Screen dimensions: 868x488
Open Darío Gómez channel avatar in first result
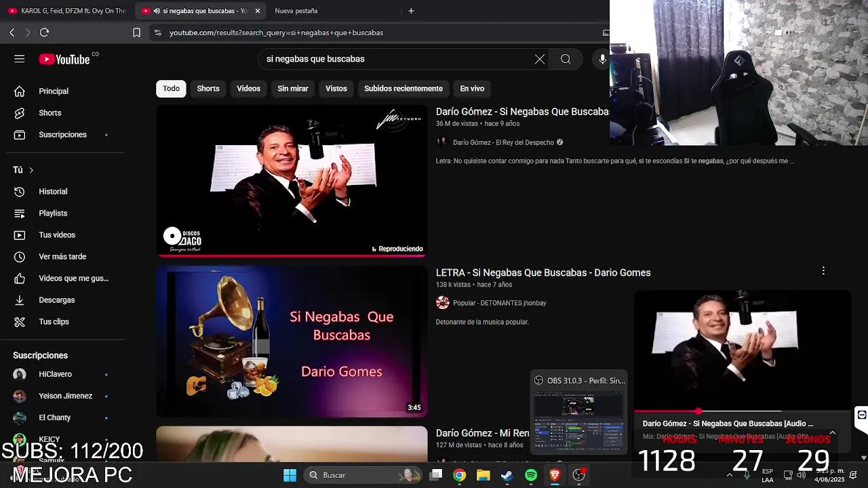point(442,142)
